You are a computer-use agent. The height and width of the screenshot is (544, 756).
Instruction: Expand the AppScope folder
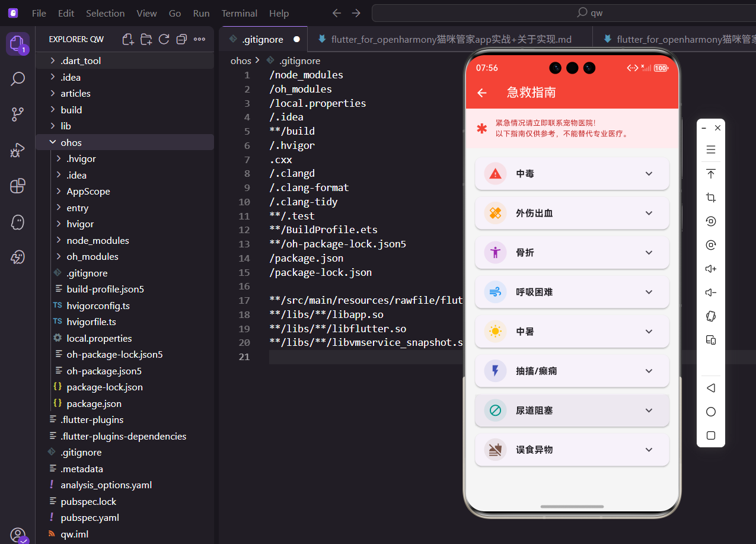(125, 191)
